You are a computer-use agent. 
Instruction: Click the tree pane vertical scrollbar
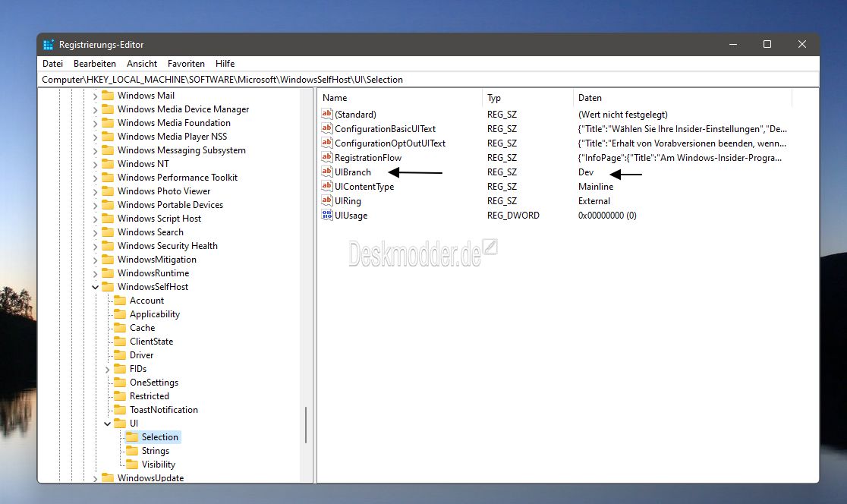pos(307,424)
